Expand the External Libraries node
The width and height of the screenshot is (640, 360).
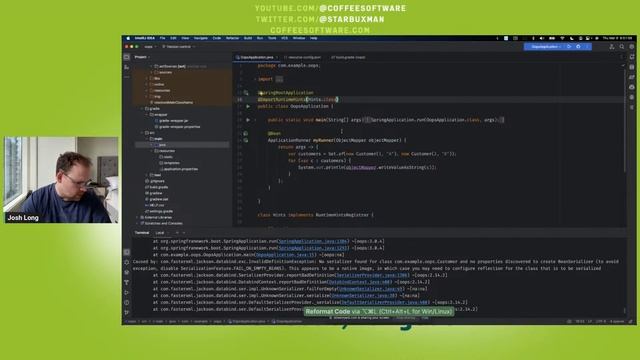coord(138,217)
